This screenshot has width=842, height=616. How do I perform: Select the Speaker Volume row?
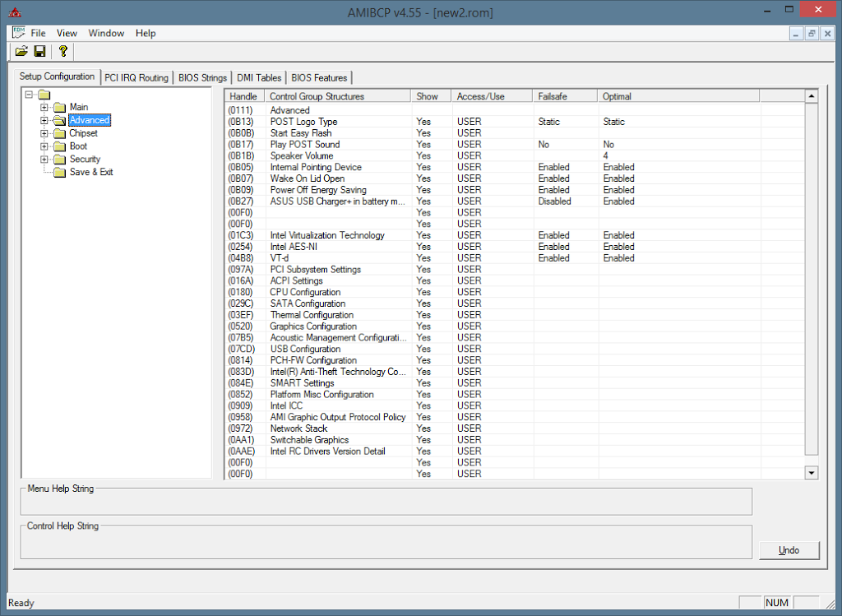(x=515, y=155)
